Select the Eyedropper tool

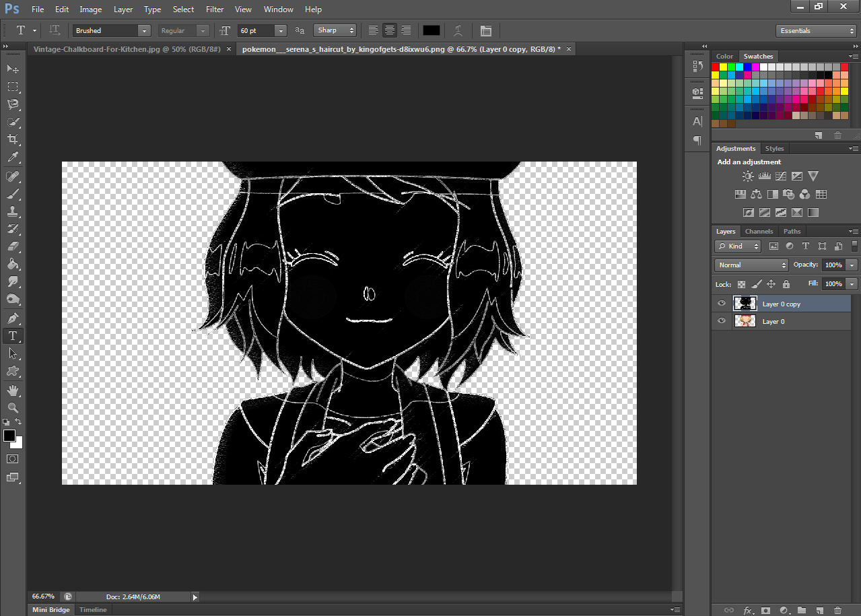point(13,158)
